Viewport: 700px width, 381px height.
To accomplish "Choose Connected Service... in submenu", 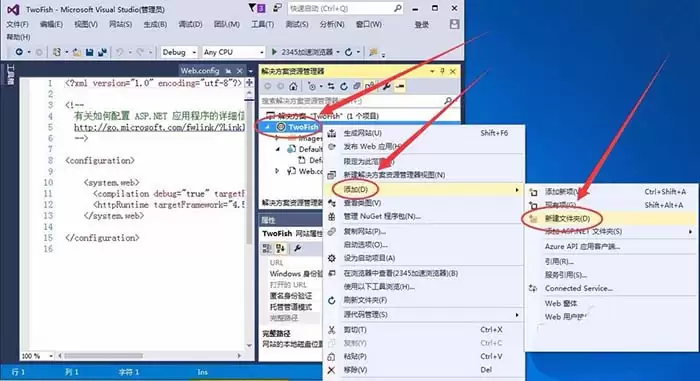I will click(x=611, y=289).
